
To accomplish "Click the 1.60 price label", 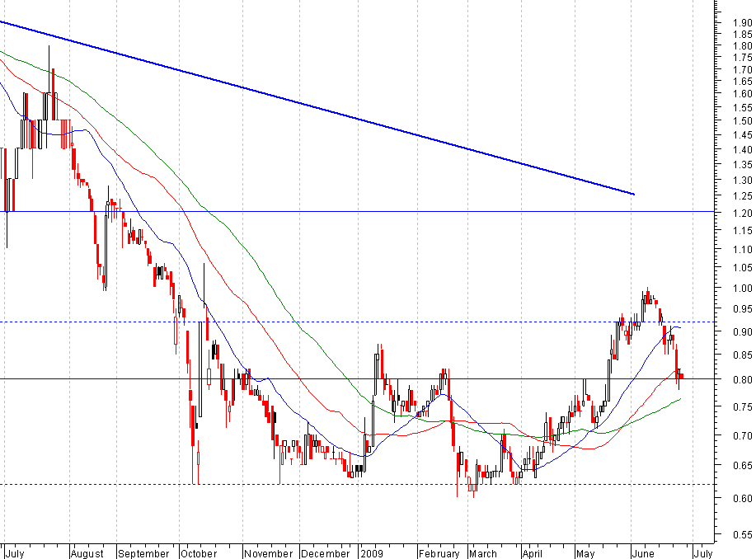I will point(743,93).
